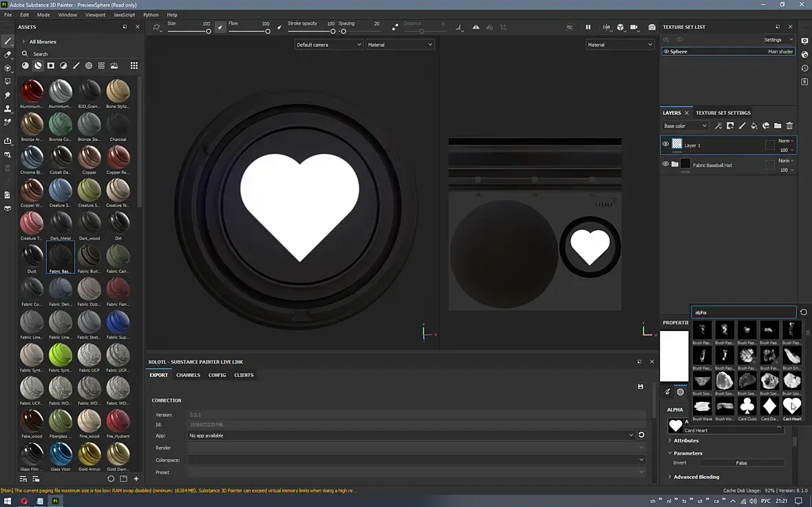Viewport: 812px width, 507px height.
Task: Open the Viewport menu
Action: coord(95,14)
